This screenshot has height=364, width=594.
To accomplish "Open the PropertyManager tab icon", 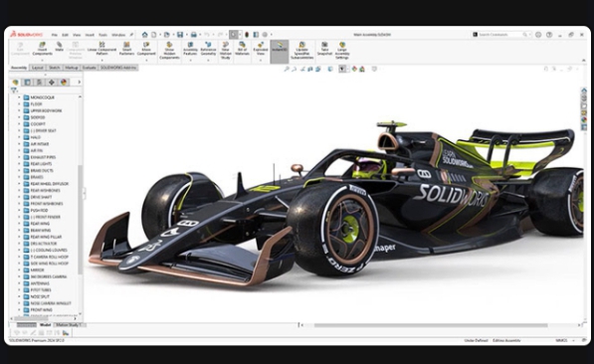I will [x=27, y=83].
